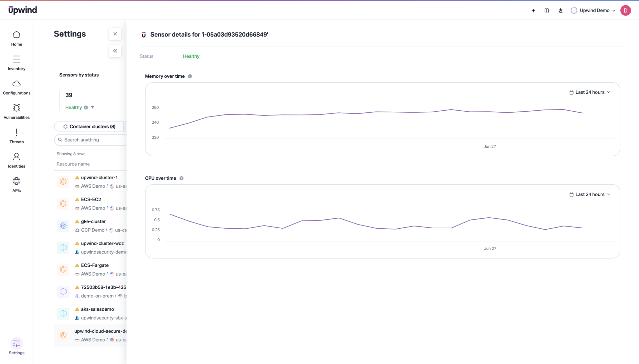Open Memory chart Last 24 hours dropdown
Viewport: 639px width, 364px height.
pos(590,92)
